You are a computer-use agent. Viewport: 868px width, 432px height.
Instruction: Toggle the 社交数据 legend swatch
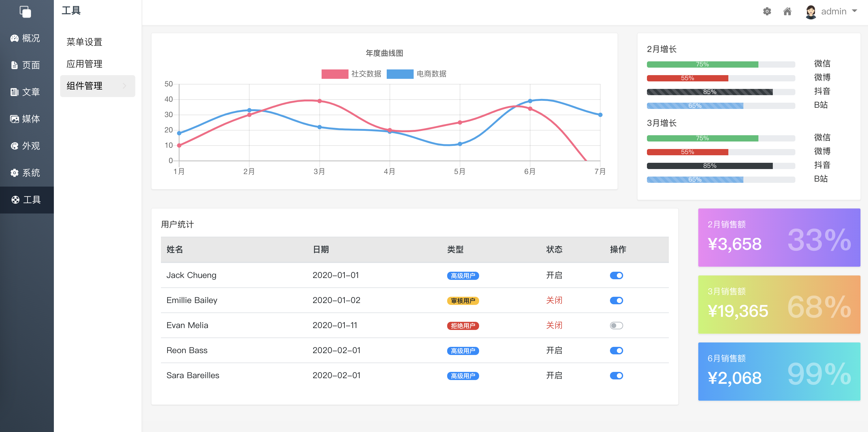click(x=335, y=74)
